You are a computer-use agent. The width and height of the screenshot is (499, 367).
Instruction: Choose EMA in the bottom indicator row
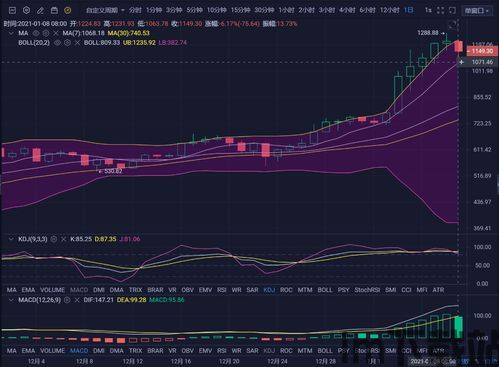[28, 351]
